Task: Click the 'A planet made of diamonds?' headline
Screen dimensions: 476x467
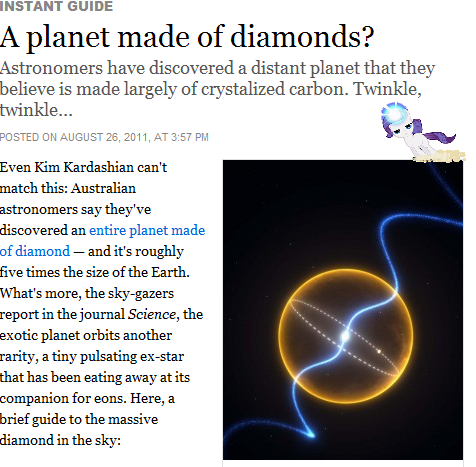Action: click(x=187, y=37)
